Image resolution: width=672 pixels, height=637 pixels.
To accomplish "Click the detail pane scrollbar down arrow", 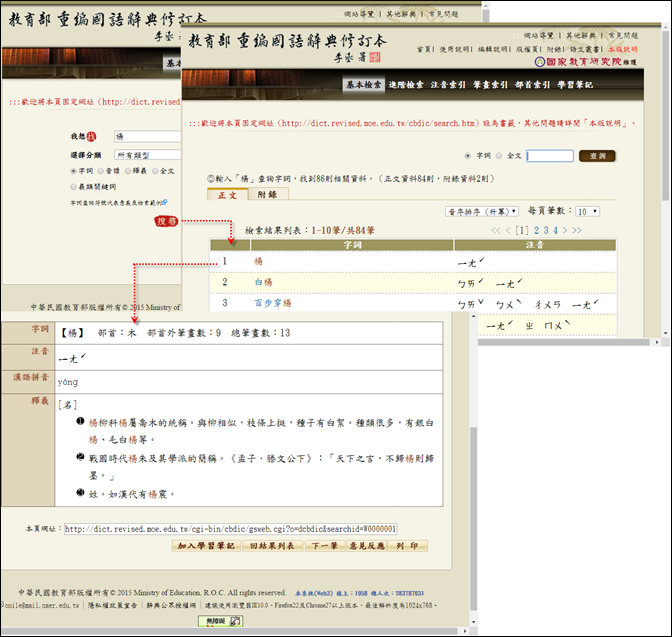I will point(473,622).
